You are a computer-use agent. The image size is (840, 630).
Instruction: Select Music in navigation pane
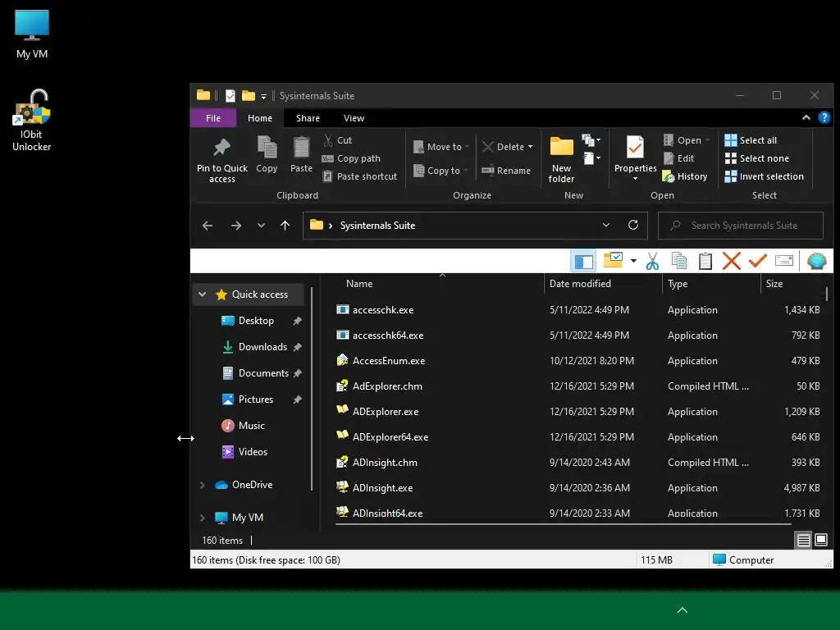pyautogui.click(x=244, y=426)
